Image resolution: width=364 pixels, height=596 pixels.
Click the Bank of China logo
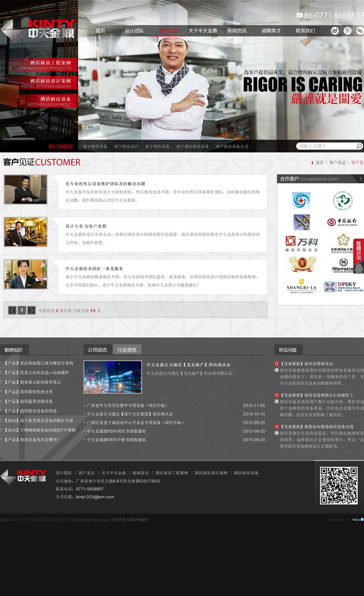pyautogui.click(x=342, y=222)
